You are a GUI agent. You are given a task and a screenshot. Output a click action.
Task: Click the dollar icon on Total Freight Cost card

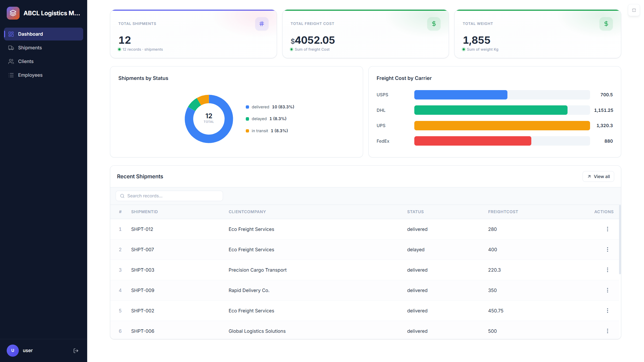pyautogui.click(x=434, y=24)
